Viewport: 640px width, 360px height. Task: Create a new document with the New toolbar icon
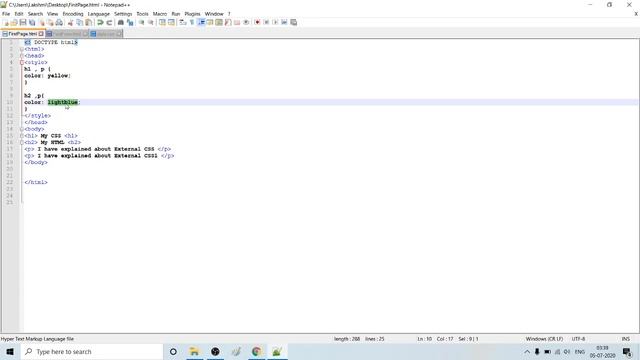click(6, 22)
